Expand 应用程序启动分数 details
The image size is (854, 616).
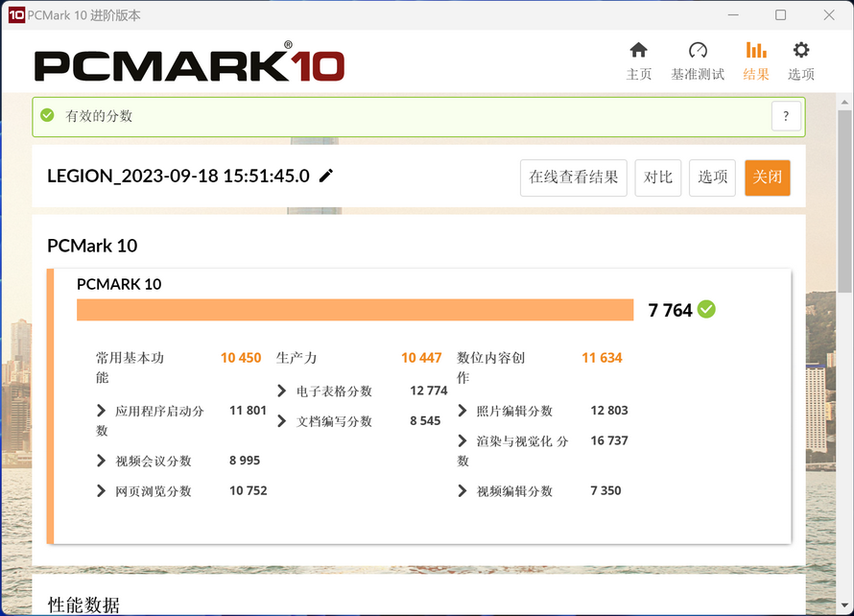[101, 410]
